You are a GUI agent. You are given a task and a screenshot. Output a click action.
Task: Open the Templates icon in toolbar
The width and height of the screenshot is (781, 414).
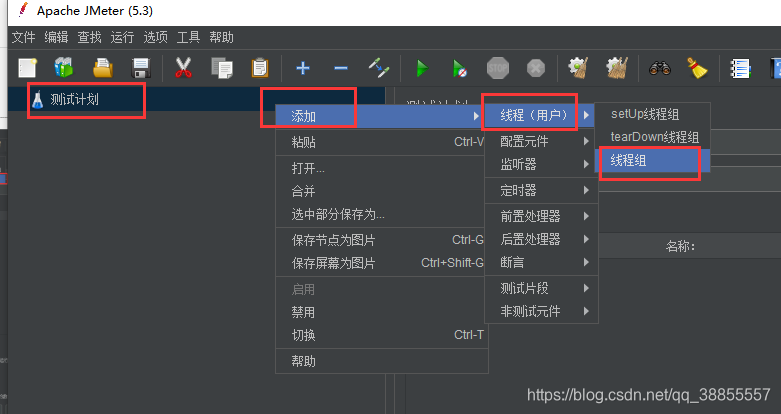tap(64, 68)
